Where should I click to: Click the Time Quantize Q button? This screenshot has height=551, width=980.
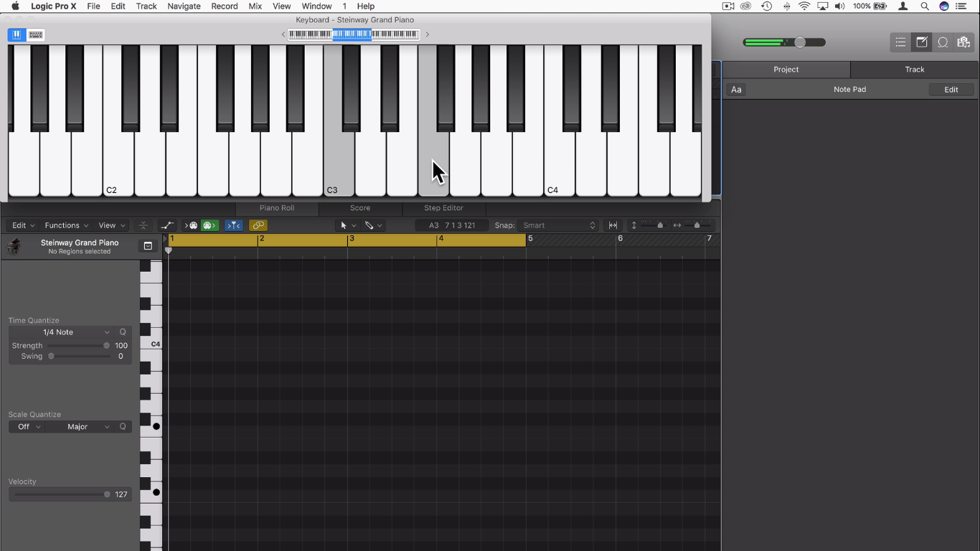coord(123,332)
